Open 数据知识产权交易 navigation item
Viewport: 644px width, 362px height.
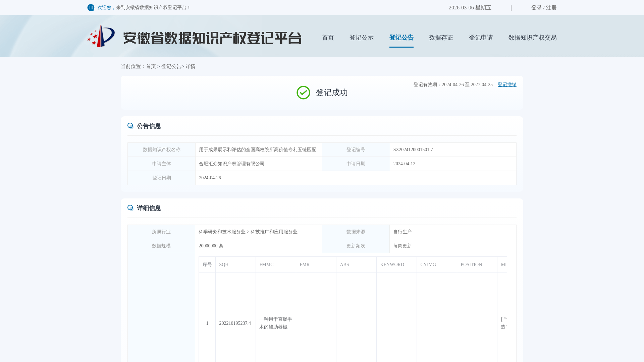(x=532, y=38)
